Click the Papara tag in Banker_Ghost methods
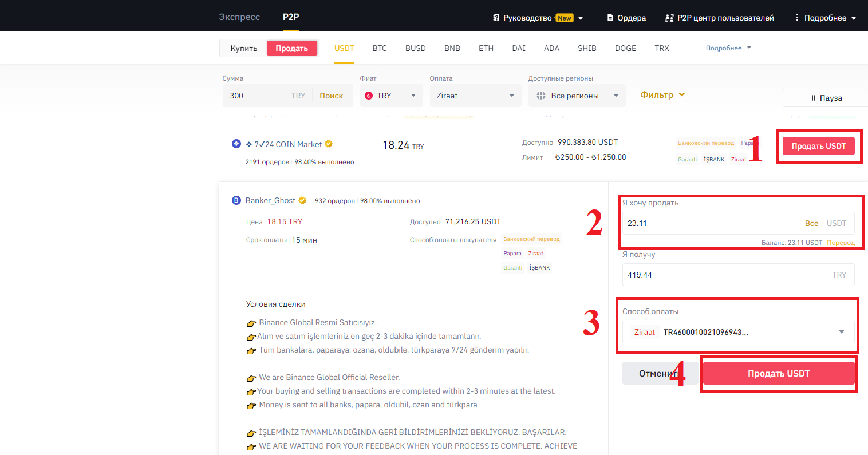The image size is (868, 455). point(512,254)
